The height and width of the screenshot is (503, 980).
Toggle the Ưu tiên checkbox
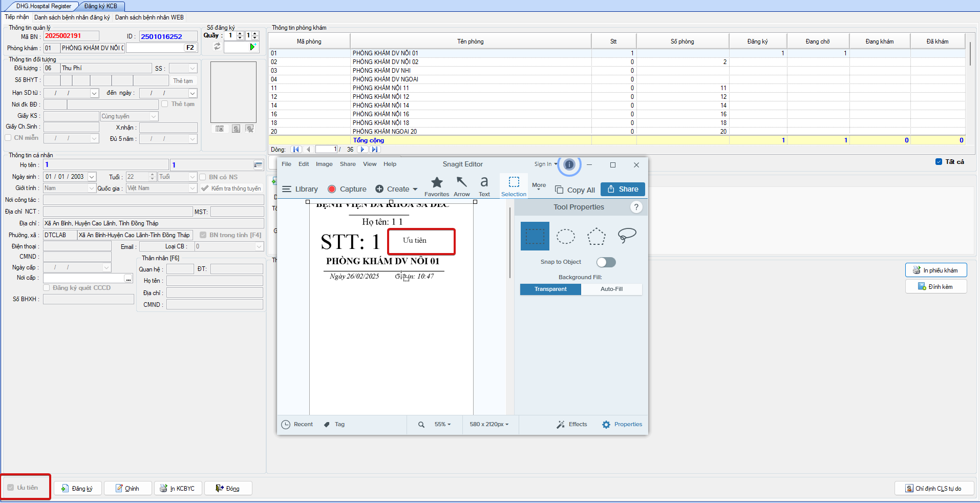click(10, 488)
